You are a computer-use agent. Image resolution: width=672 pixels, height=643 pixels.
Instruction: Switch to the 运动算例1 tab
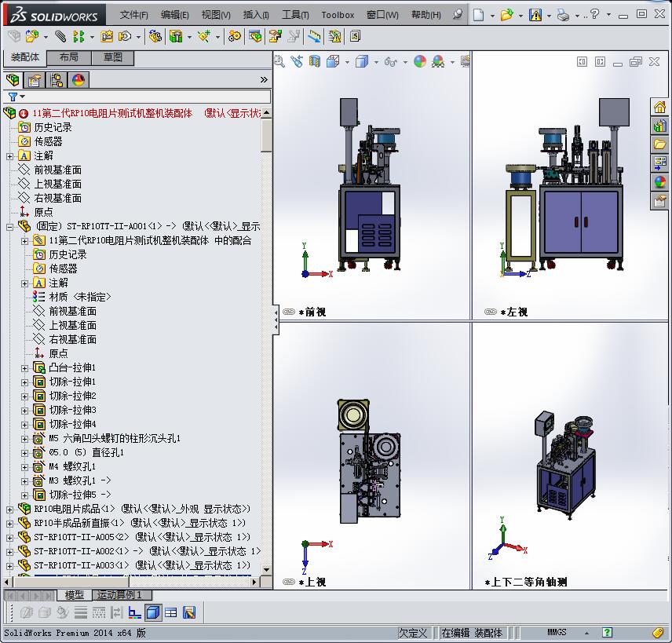click(122, 595)
